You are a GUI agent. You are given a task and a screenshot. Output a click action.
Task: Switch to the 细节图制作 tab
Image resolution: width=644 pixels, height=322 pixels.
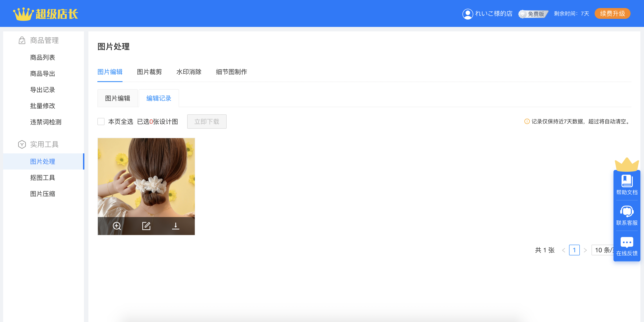pos(231,72)
